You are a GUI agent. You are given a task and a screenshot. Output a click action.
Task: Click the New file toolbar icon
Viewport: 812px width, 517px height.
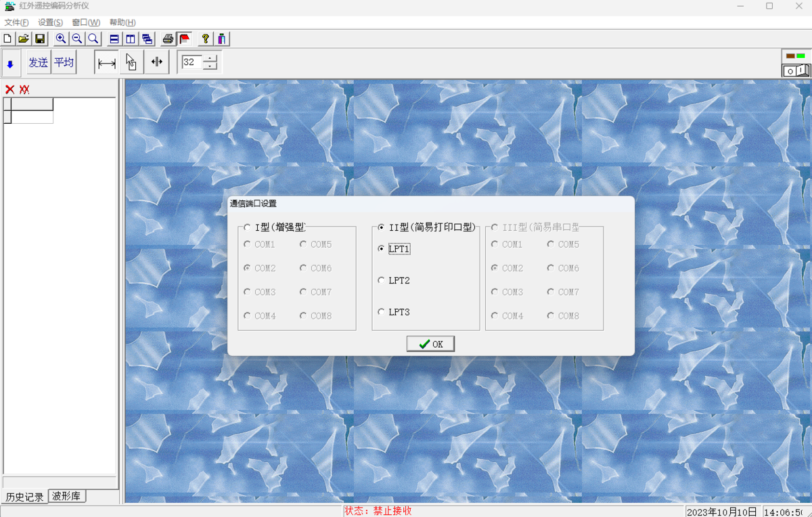(x=7, y=39)
